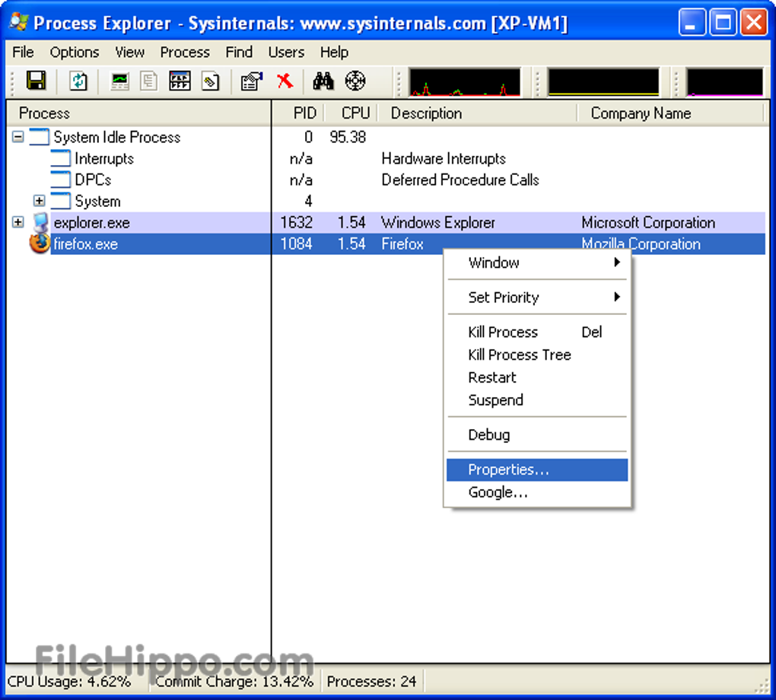Open the Options menu in menu bar
Screen dimensions: 776x700
pyautogui.click(x=74, y=52)
